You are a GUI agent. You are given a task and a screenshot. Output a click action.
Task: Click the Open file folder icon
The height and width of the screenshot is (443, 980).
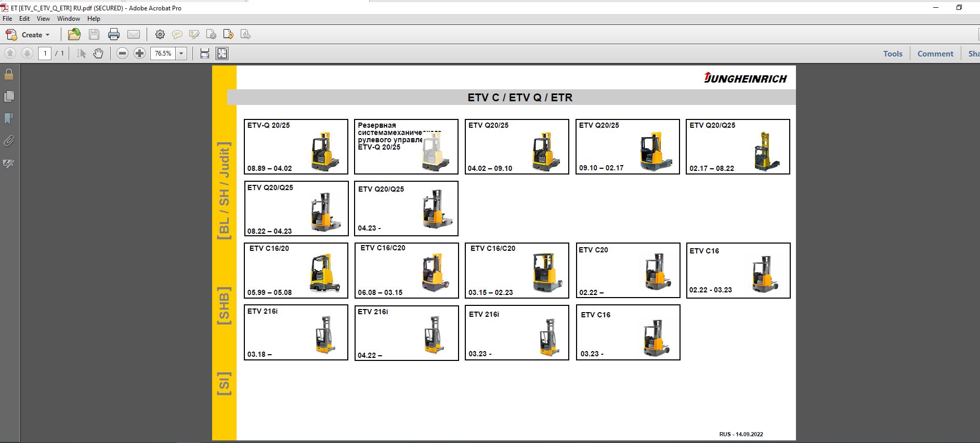tap(74, 34)
